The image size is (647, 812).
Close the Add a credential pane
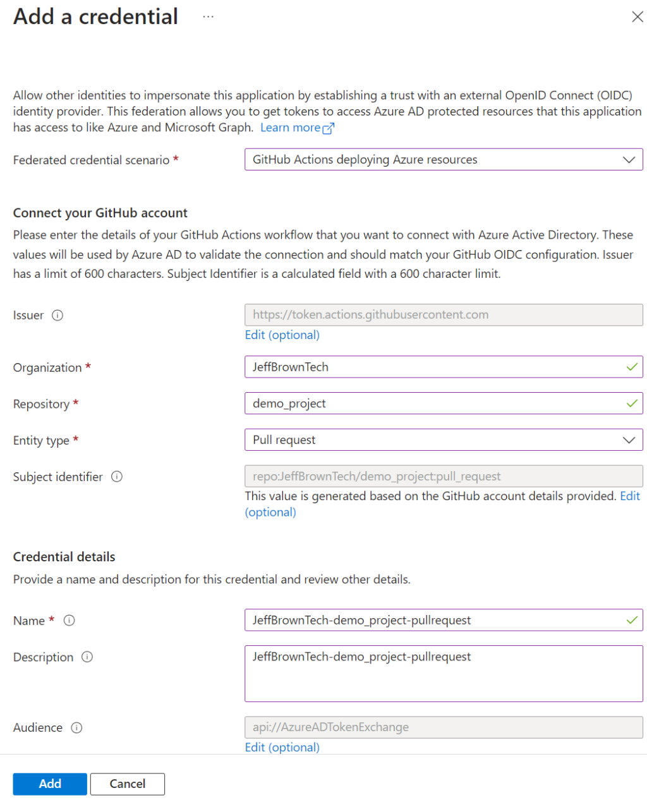click(x=638, y=17)
